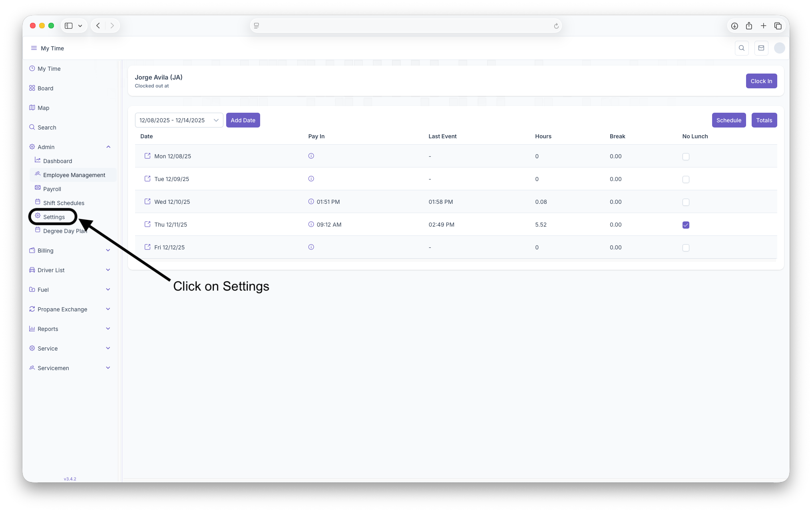Open Settings in Admin menu
812x512 pixels.
pyautogui.click(x=54, y=217)
